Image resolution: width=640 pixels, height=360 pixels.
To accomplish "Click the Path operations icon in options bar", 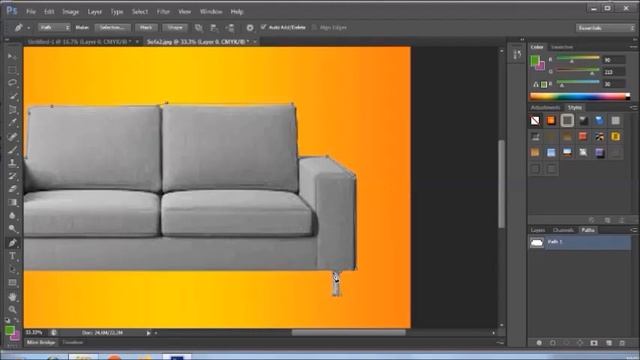I will [x=198, y=28].
